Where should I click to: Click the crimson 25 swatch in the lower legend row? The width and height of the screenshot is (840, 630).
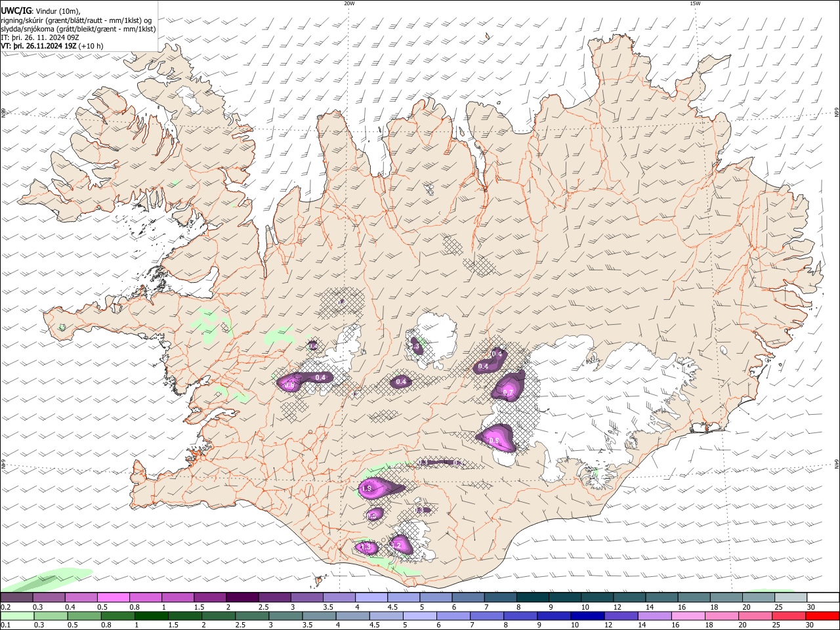click(x=788, y=616)
